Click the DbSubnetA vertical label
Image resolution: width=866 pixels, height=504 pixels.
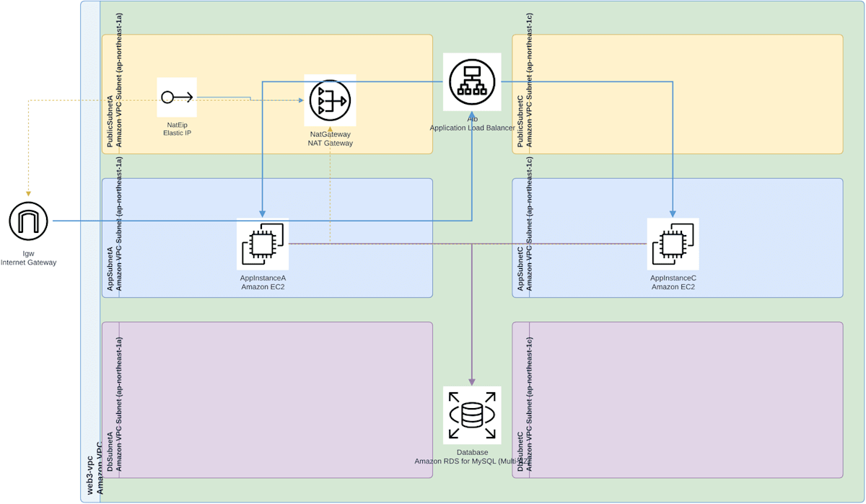tap(114, 404)
